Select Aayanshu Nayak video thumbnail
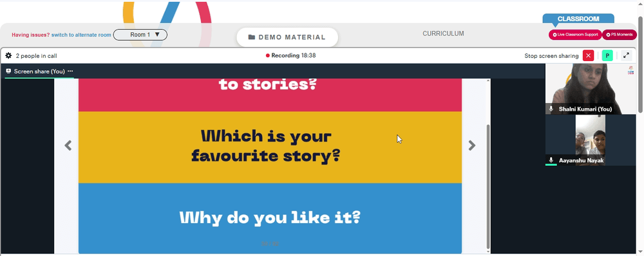The height and width of the screenshot is (256, 644). coord(590,140)
